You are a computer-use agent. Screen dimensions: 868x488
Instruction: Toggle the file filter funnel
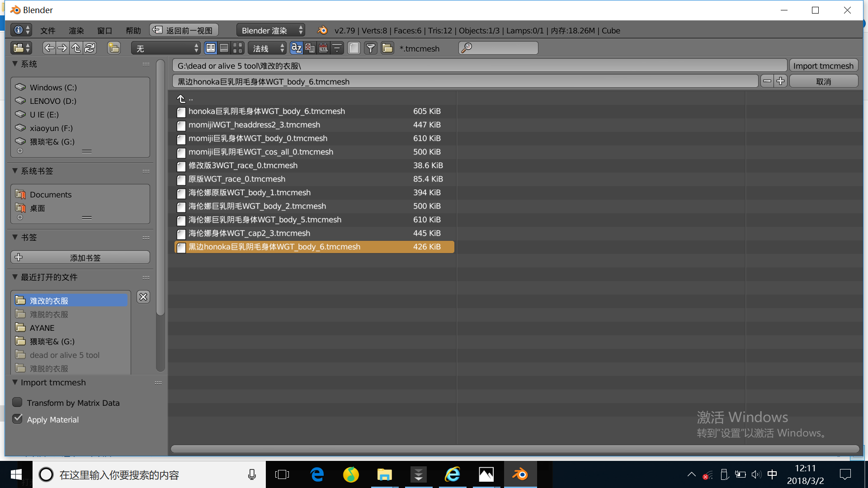[x=370, y=48]
